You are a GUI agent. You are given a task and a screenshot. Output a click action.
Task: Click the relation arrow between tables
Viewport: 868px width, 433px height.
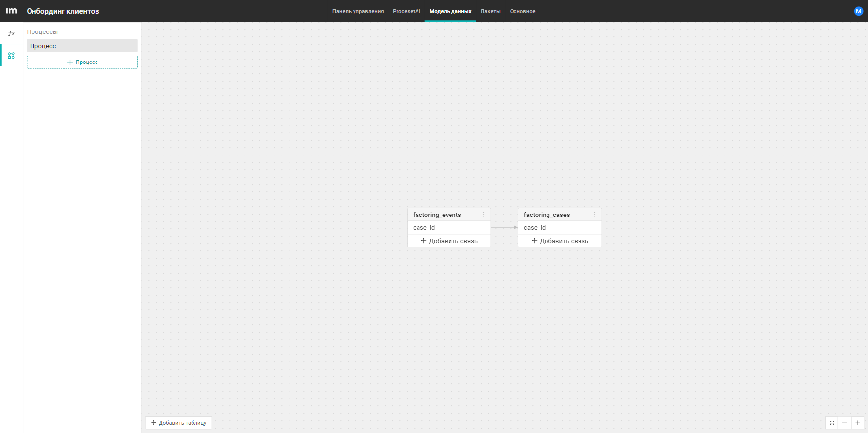(505, 227)
